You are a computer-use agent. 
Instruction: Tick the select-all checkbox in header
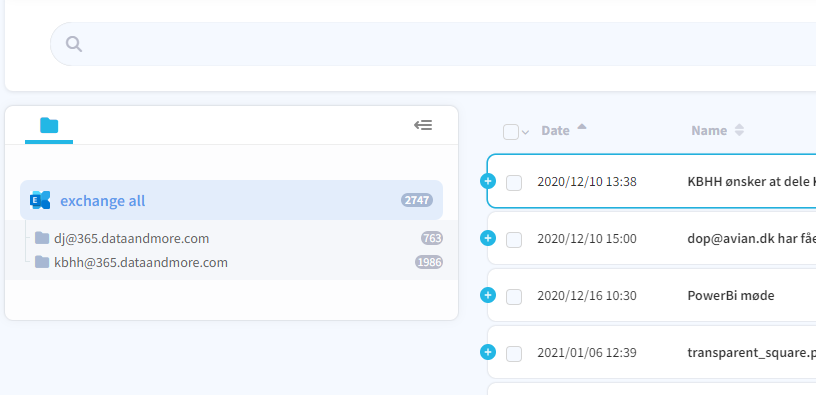pyautogui.click(x=511, y=132)
